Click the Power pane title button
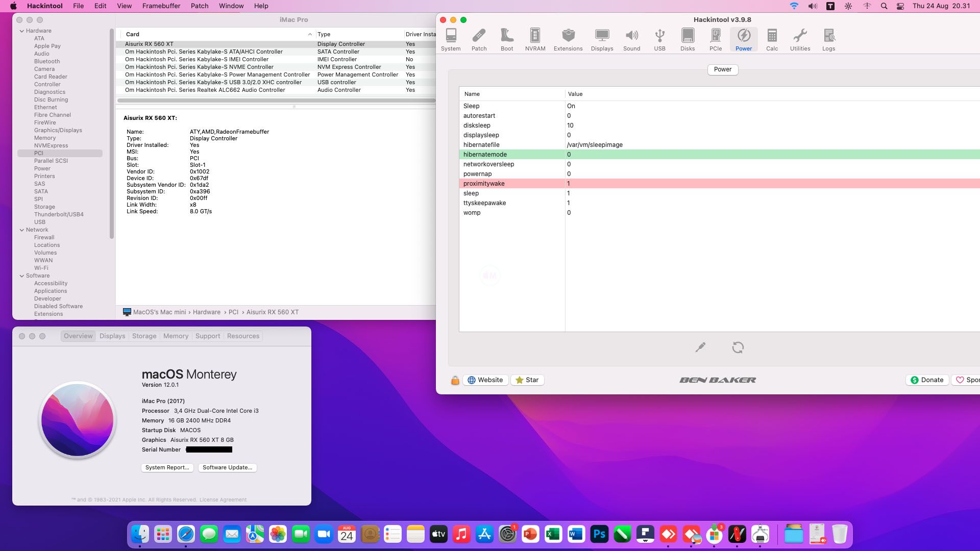Image resolution: width=980 pixels, height=551 pixels. pyautogui.click(x=723, y=69)
